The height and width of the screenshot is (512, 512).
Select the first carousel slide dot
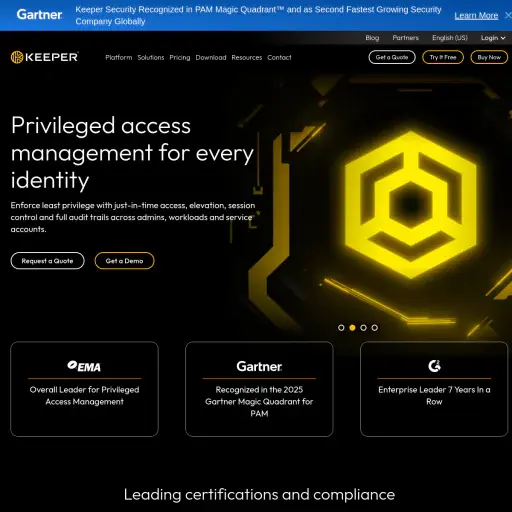[341, 328]
